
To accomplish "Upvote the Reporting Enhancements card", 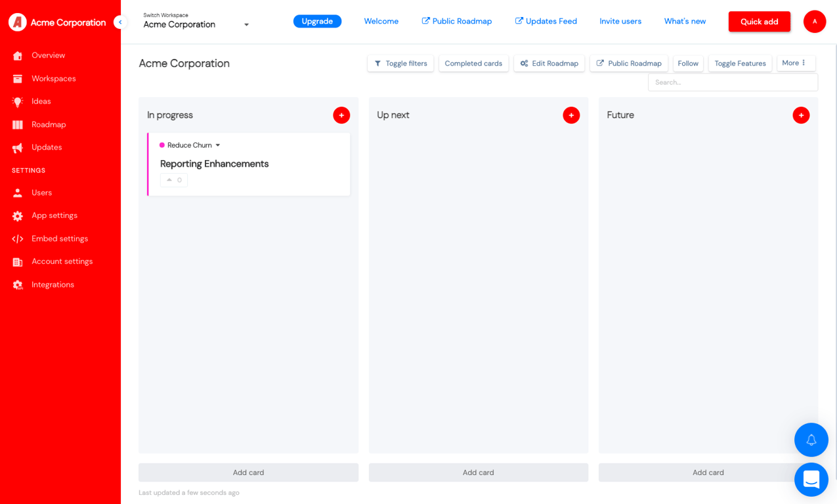I will (x=174, y=180).
